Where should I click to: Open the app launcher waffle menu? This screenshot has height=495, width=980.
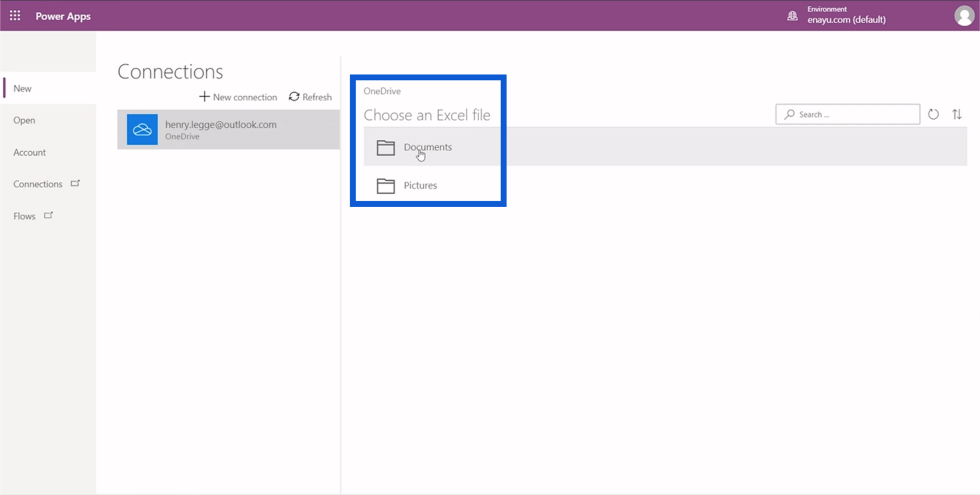point(15,16)
